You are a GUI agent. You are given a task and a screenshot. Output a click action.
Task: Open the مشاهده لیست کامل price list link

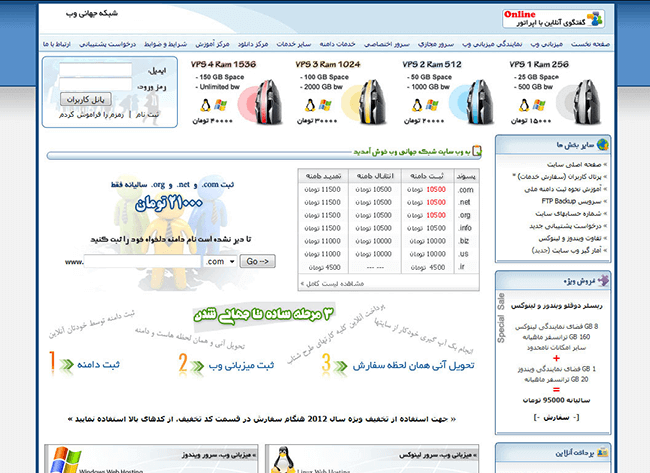click(332, 284)
